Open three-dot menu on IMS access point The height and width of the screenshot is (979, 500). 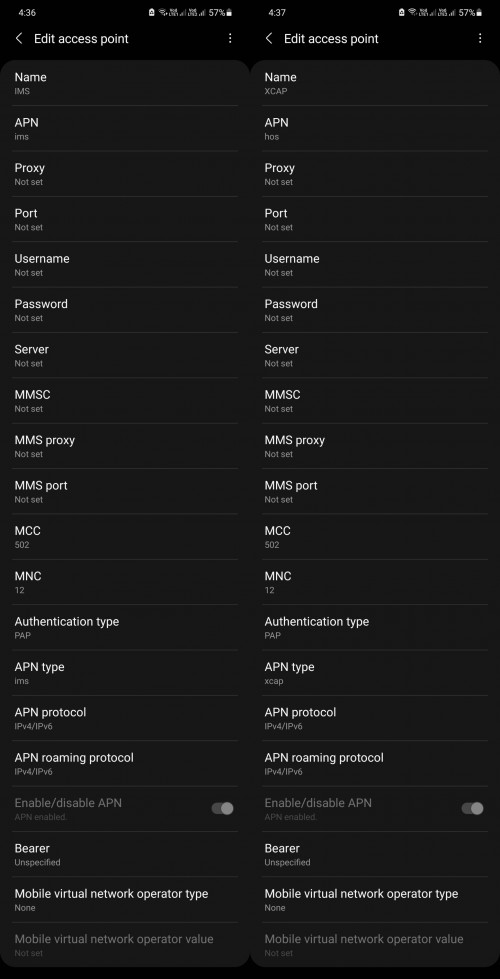coord(230,39)
